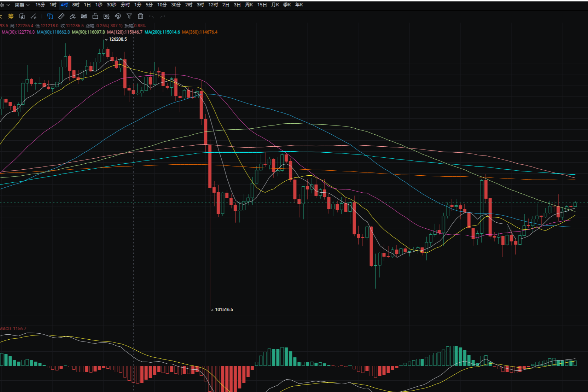Click the MACD indicator label
The width and height of the screenshot is (588, 392).
13,329
